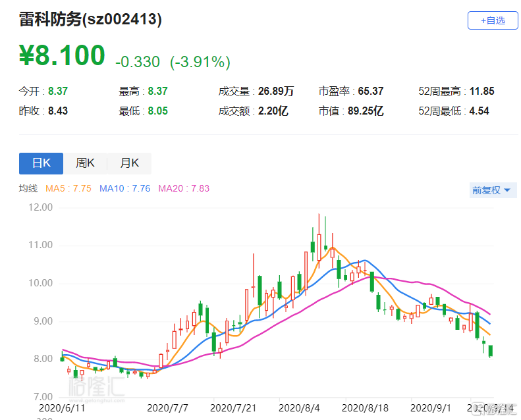
Task: Click the 52周最低 value 4.54
Action: coord(479,111)
